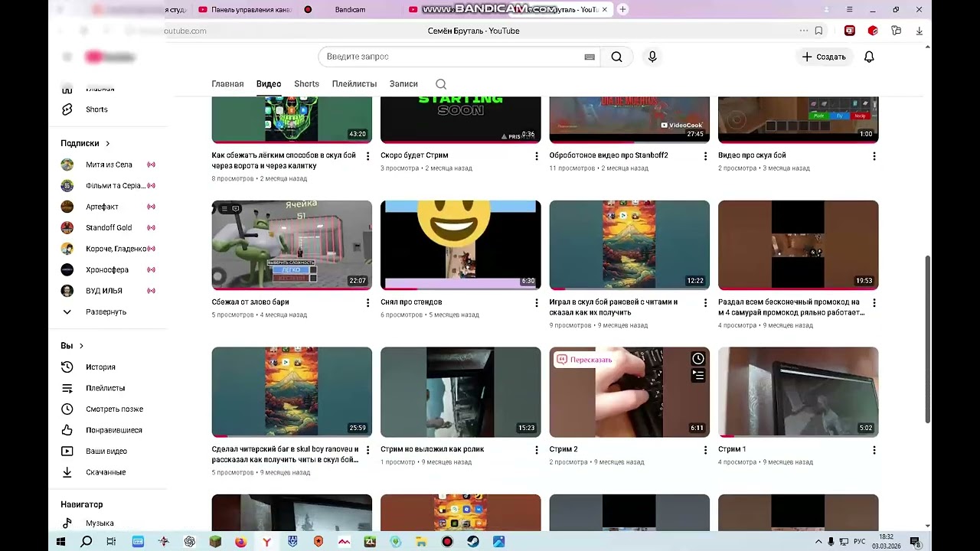Click the page vertical scrollbar thumb
Viewport: 980px width, 551px height.
tap(928, 339)
